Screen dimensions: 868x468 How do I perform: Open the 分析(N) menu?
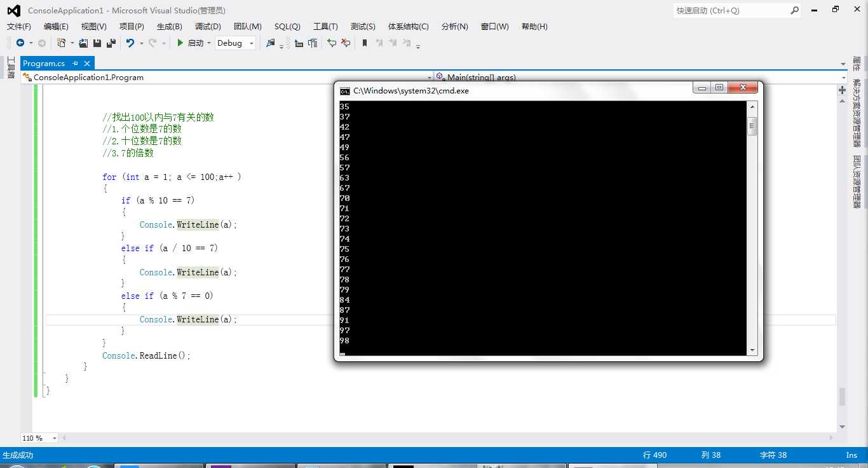tap(454, 27)
